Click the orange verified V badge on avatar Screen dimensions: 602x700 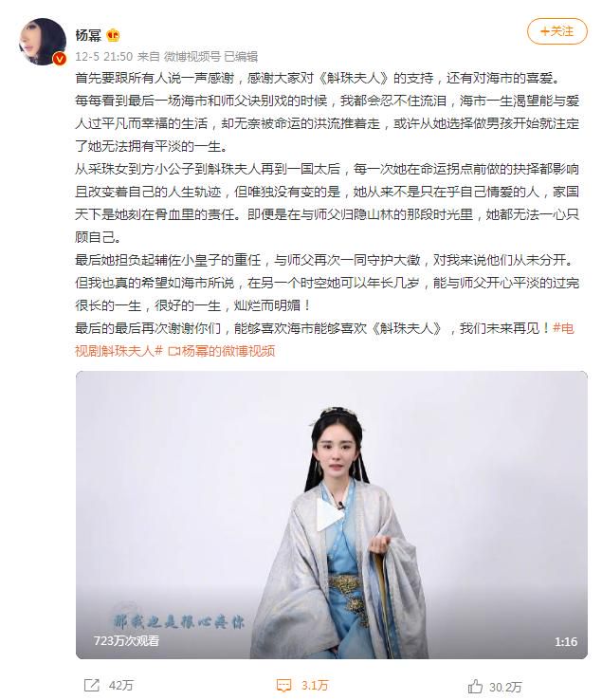coord(60,59)
